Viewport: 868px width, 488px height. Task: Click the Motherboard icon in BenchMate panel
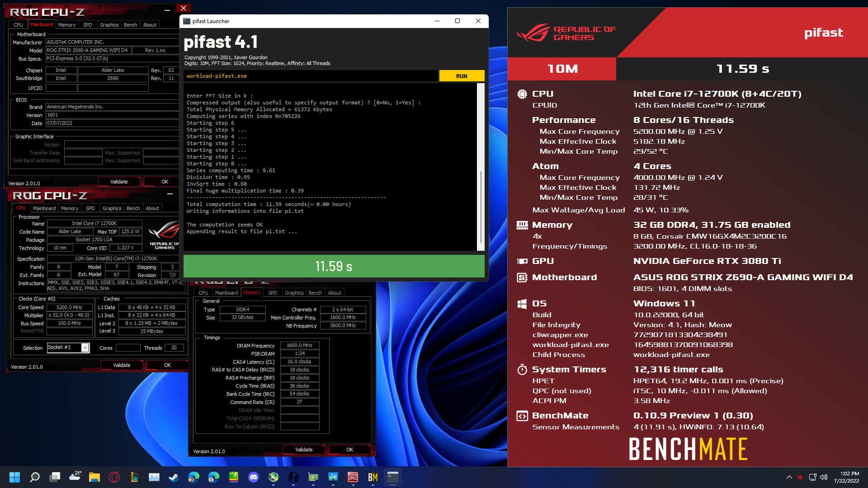tap(522, 277)
